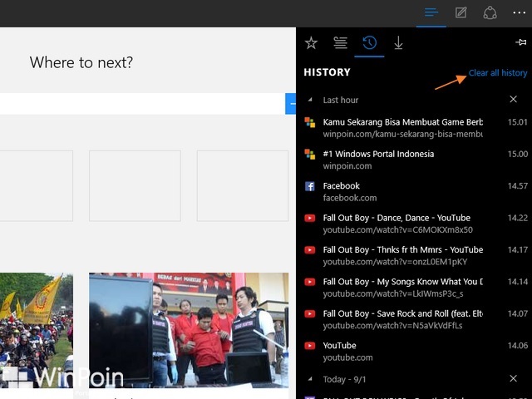Viewport: 532px width, 399px height.
Task: Open the Facebook history entry
Action: click(414, 192)
